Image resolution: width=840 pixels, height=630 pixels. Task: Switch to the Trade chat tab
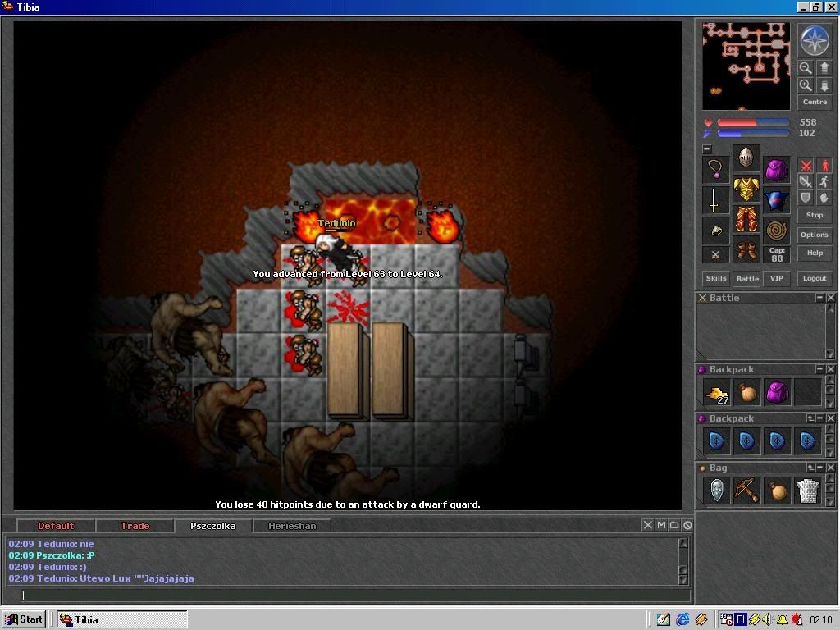[x=135, y=526]
